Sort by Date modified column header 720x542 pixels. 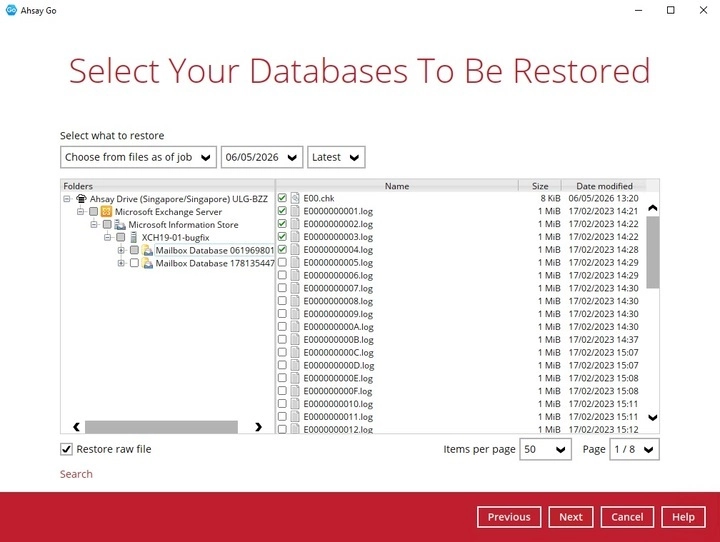coord(604,186)
